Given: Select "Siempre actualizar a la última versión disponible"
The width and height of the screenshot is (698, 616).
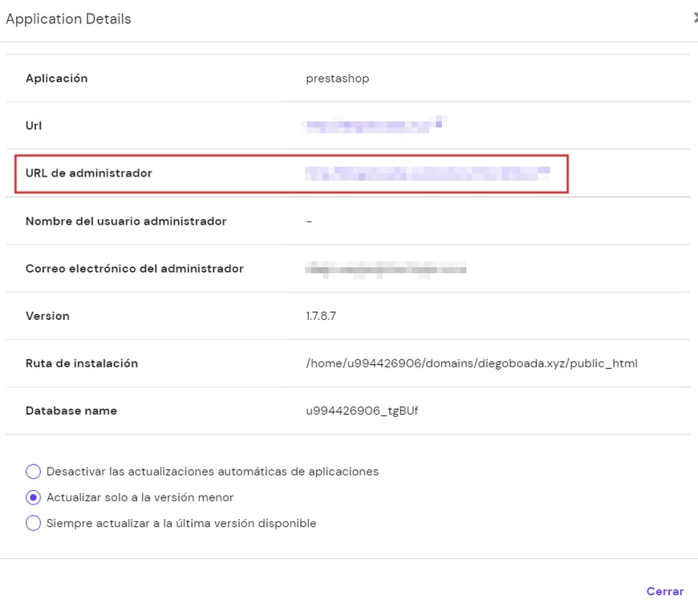Looking at the screenshot, I should pyautogui.click(x=33, y=523).
